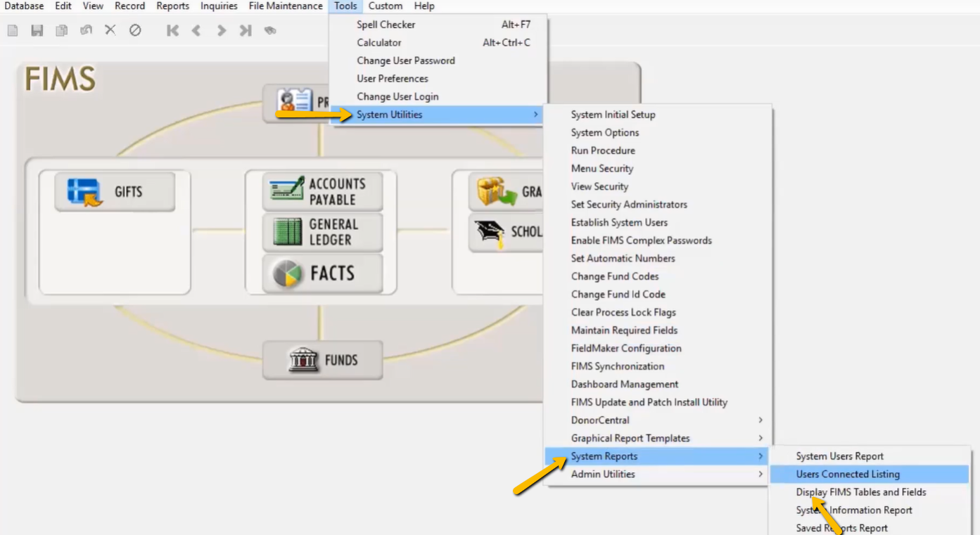
Task: Select System Options
Action: (x=658, y=133)
